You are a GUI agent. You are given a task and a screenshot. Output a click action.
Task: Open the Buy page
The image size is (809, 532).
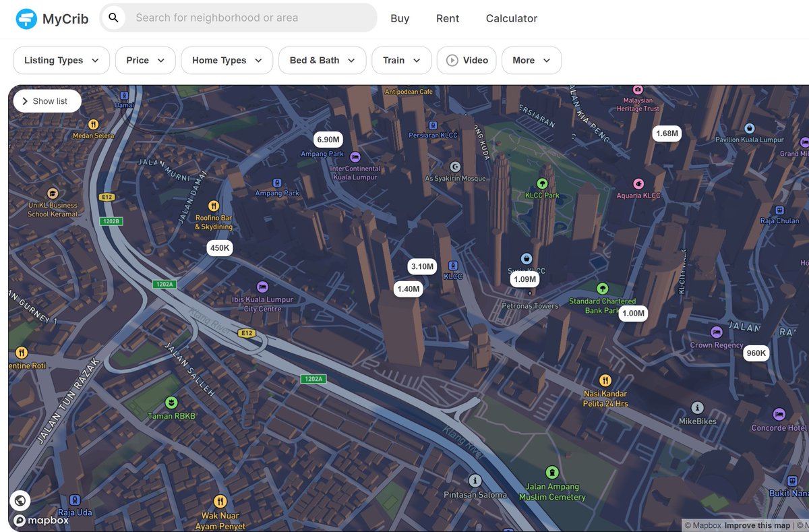pos(400,18)
